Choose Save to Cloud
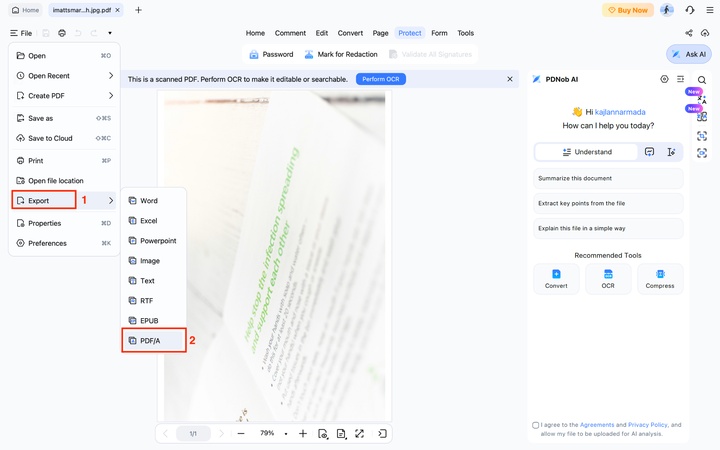The width and height of the screenshot is (720, 450). click(x=64, y=138)
